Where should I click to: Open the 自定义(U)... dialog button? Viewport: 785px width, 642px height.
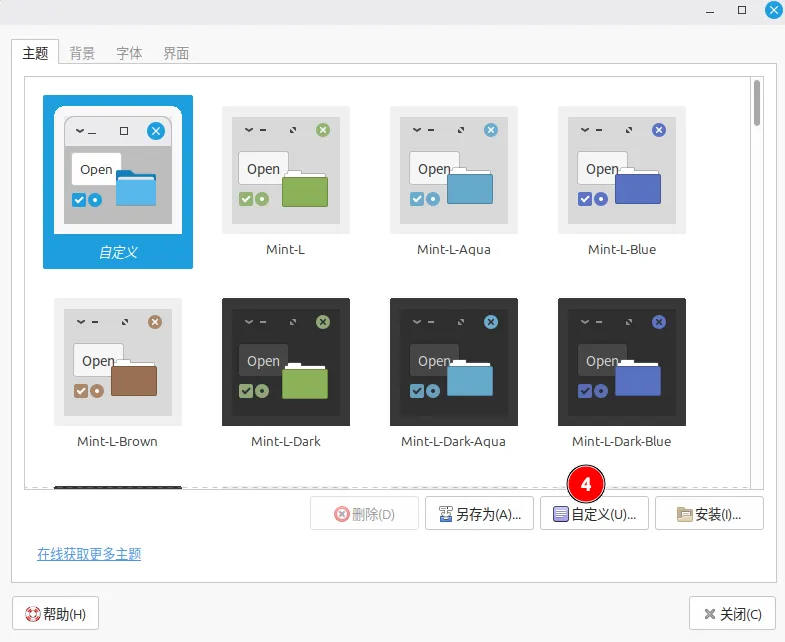pyautogui.click(x=594, y=513)
